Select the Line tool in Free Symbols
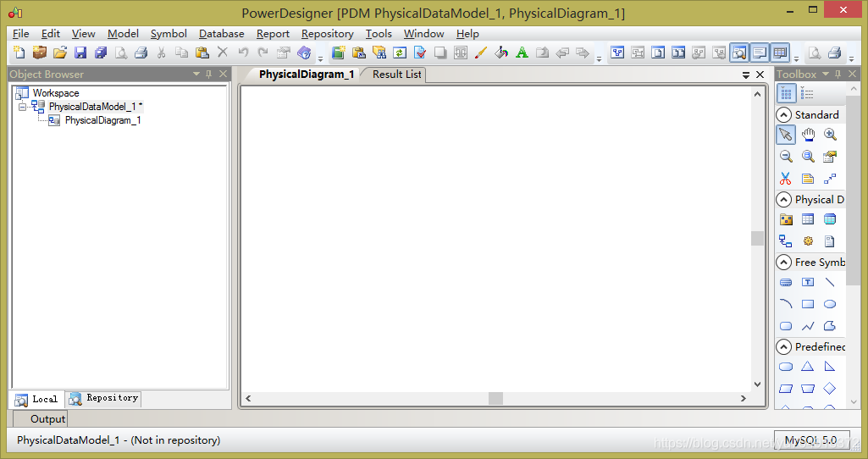Image resolution: width=868 pixels, height=459 pixels. tap(830, 282)
